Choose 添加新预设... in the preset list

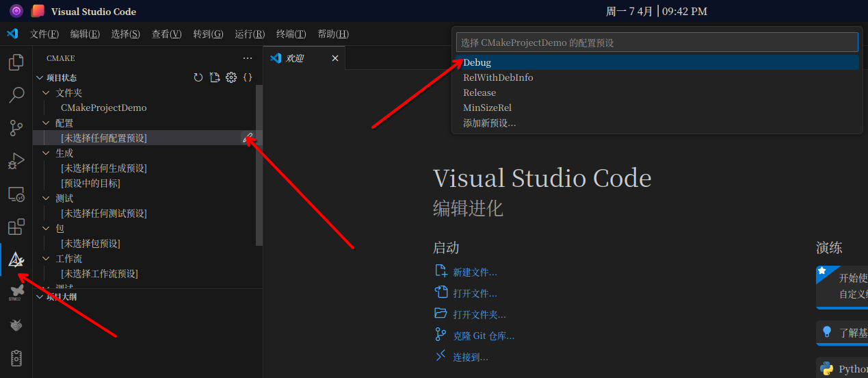tap(656, 123)
